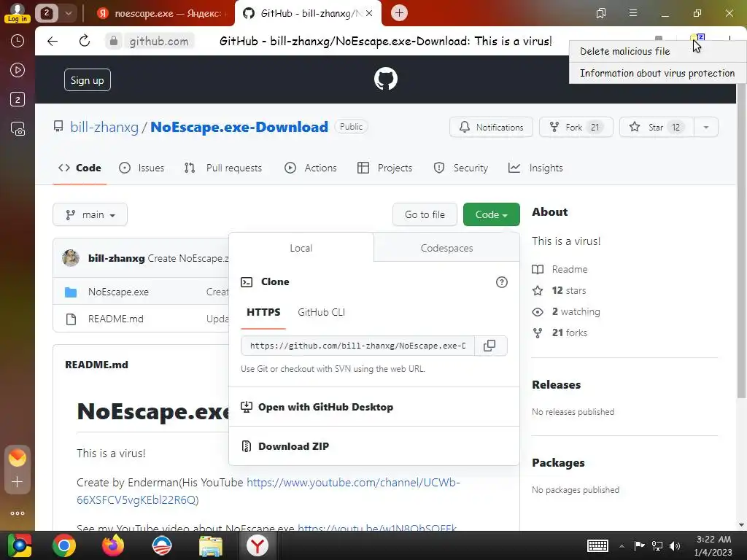Click the volume speaker tray icon
Image resolution: width=747 pixels, height=560 pixels.
[x=675, y=545]
